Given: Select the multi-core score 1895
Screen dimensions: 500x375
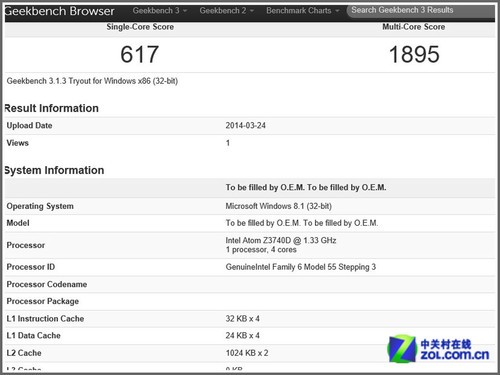Looking at the screenshot, I should coord(414,54).
